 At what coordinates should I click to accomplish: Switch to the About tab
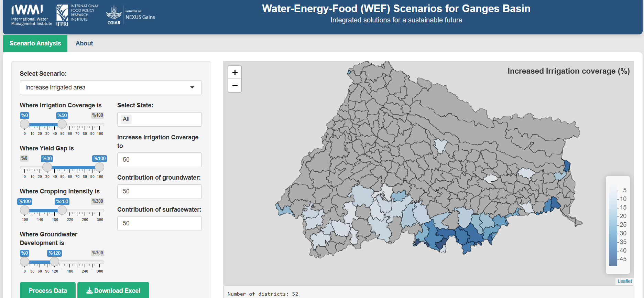84,43
